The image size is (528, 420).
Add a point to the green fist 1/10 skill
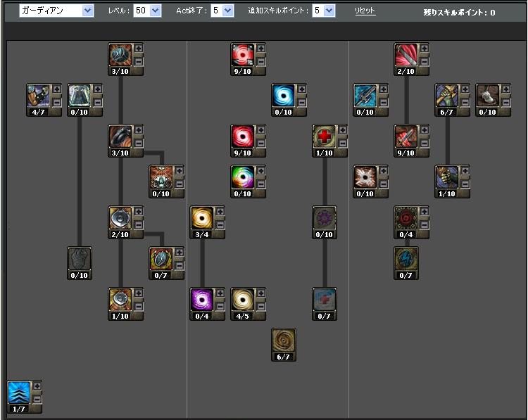point(465,171)
